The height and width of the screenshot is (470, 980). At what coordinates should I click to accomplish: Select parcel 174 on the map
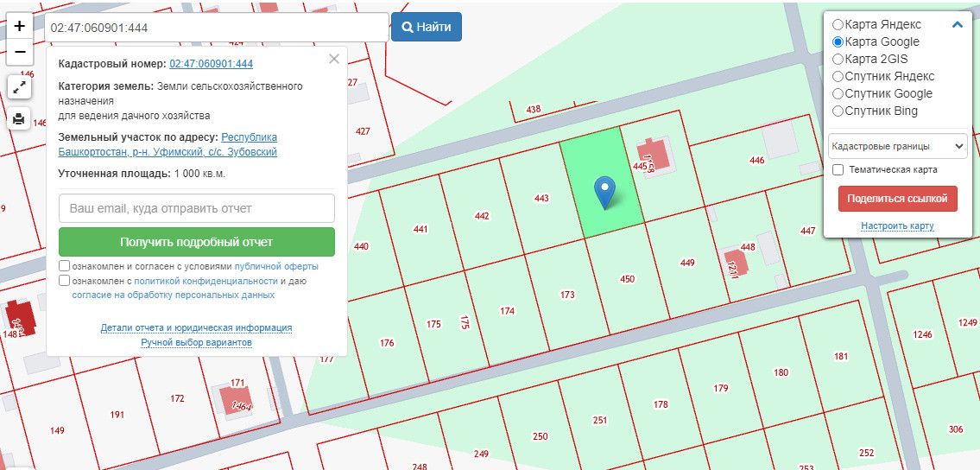[x=507, y=311]
